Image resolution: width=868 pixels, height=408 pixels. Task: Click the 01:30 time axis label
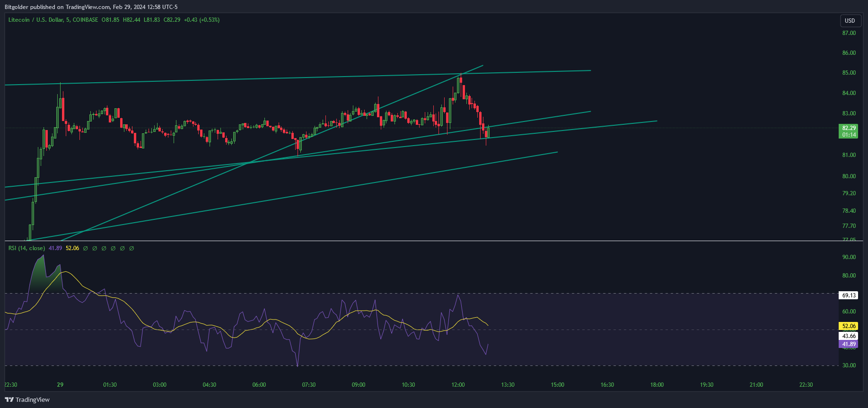110,385
